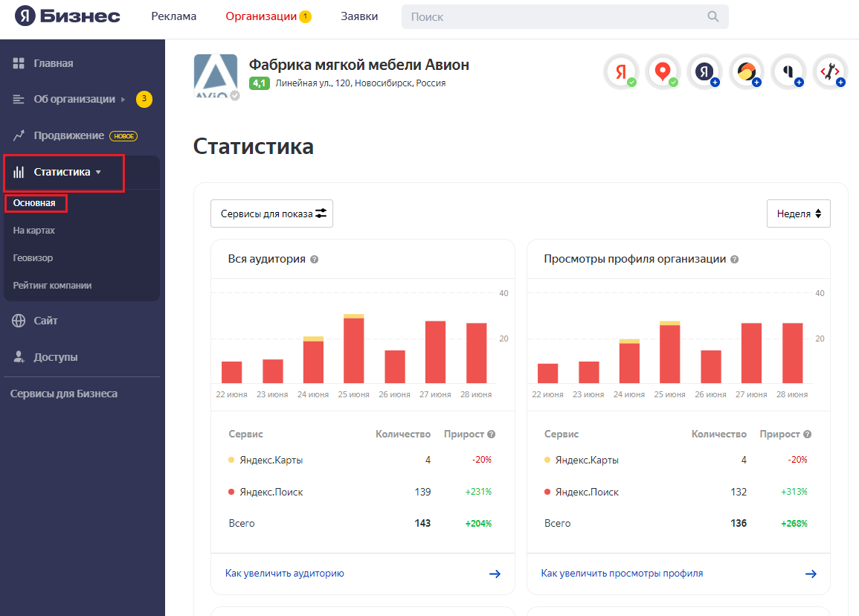Click the red Yandex search service icon
859x616 pixels.
click(620, 72)
